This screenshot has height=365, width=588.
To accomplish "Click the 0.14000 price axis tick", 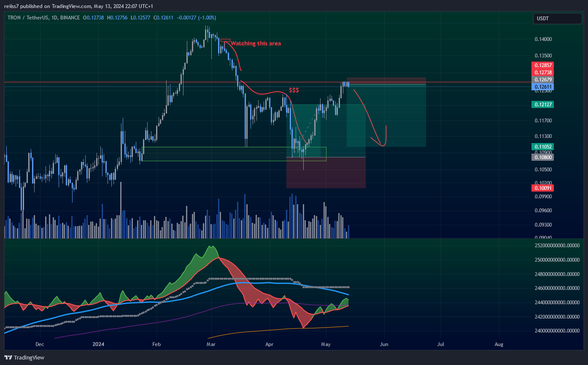I will (543, 39).
